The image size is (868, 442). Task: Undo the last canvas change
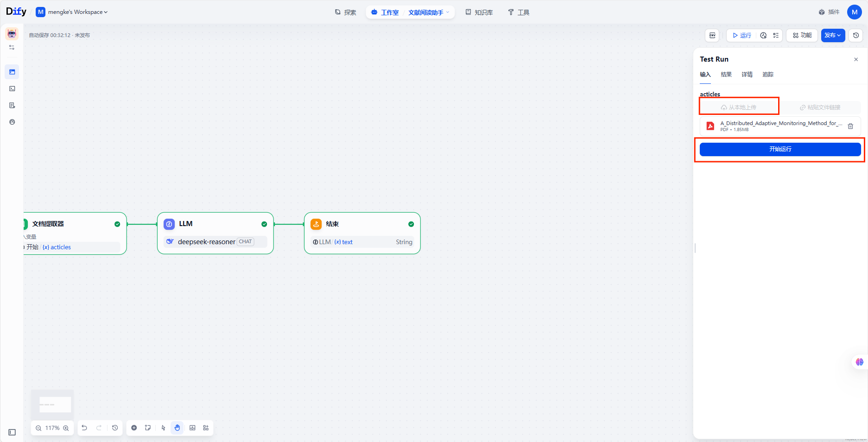tap(84, 428)
